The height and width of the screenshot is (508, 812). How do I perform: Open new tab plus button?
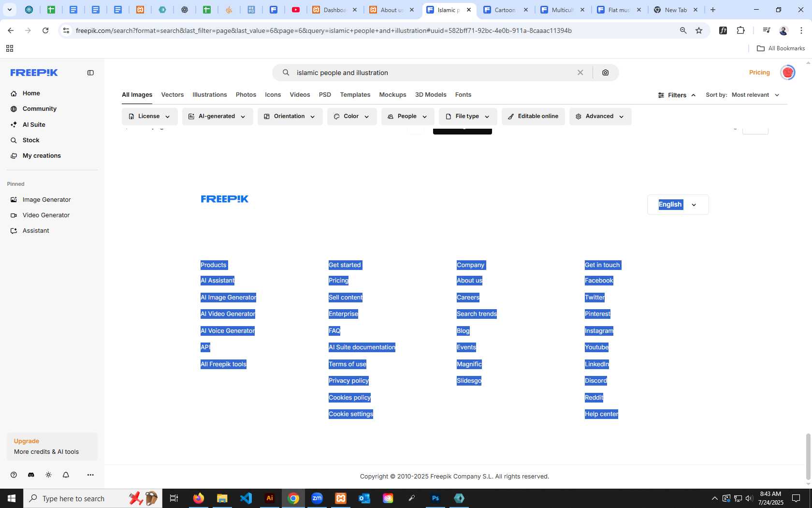(713, 10)
